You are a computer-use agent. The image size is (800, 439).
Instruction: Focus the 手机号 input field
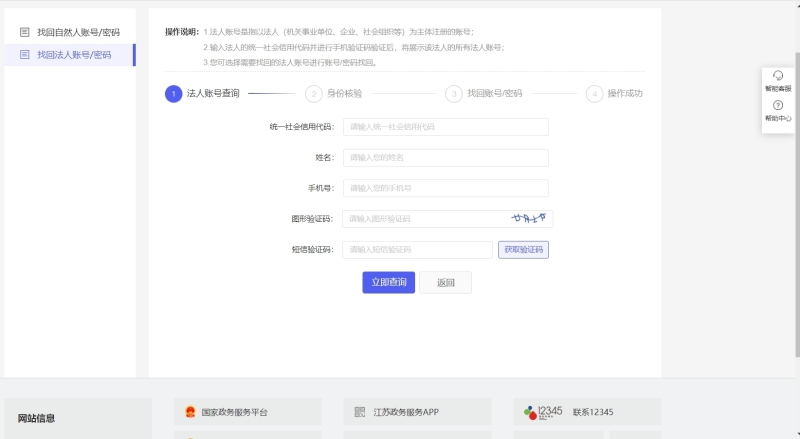coord(445,188)
